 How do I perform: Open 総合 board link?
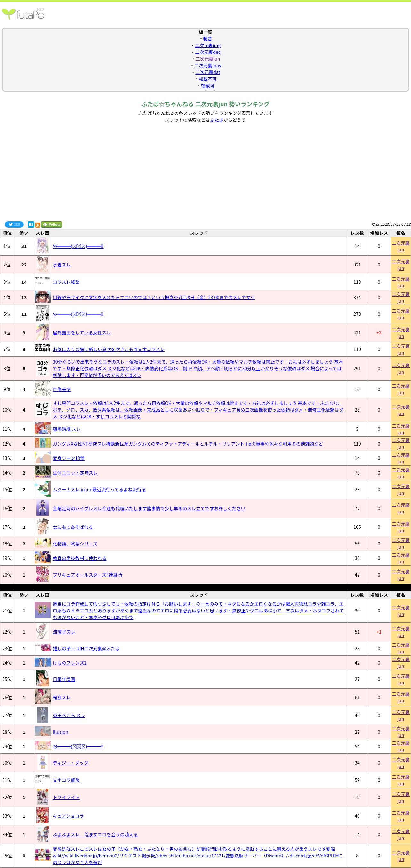pyautogui.click(x=207, y=39)
